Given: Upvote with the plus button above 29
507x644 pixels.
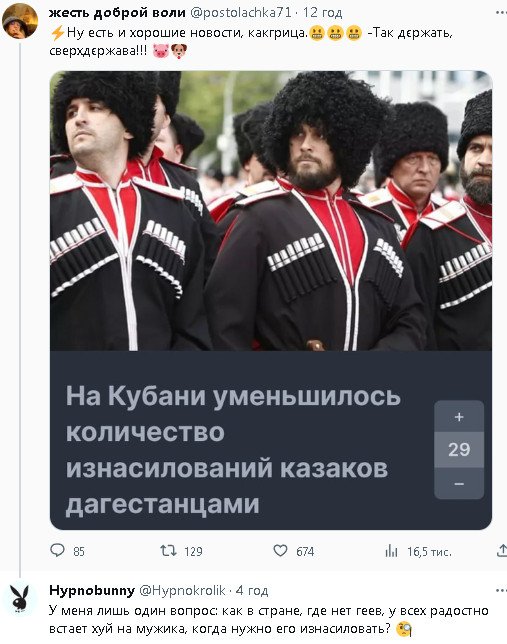Looking at the screenshot, I should coord(459,417).
